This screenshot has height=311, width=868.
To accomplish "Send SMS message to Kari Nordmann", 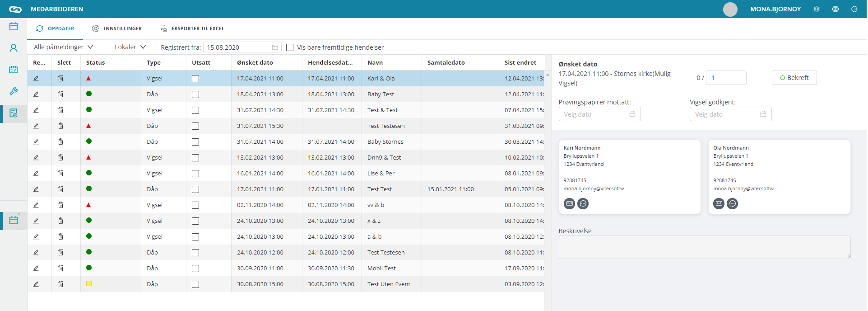I will click(583, 204).
